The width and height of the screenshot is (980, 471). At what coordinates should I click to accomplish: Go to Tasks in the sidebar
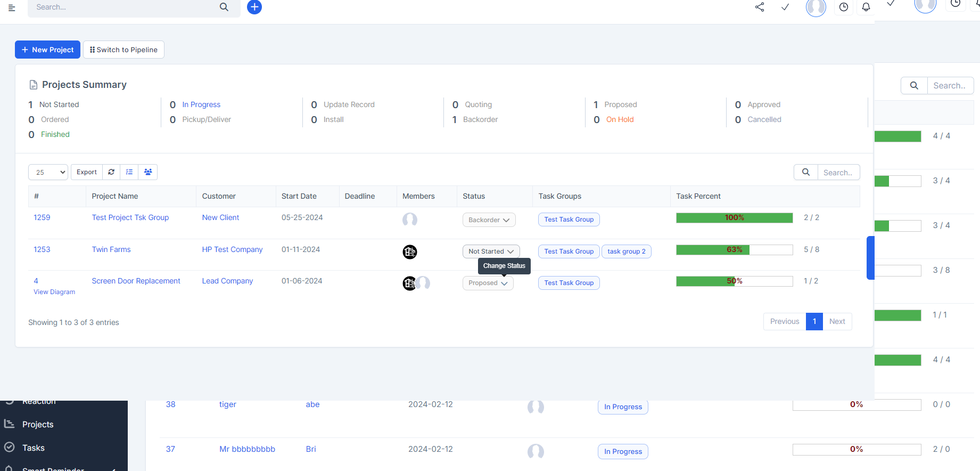(34, 448)
